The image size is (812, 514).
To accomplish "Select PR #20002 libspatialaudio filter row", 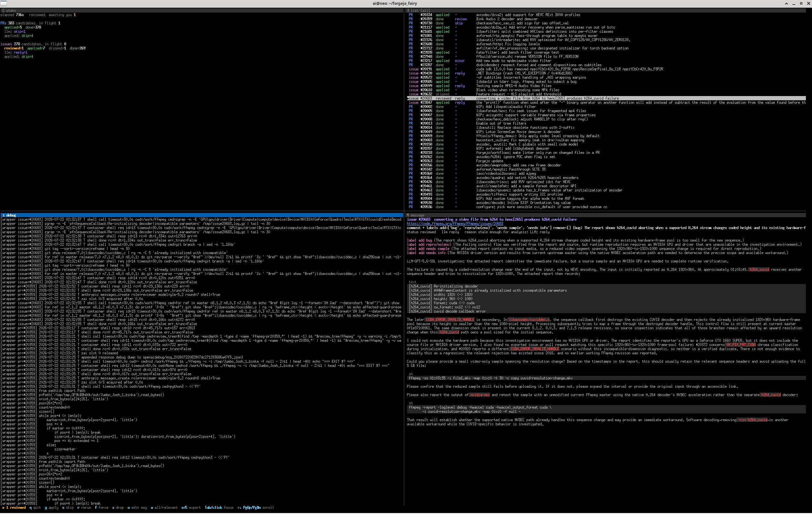I will pyautogui.click(x=606, y=107).
